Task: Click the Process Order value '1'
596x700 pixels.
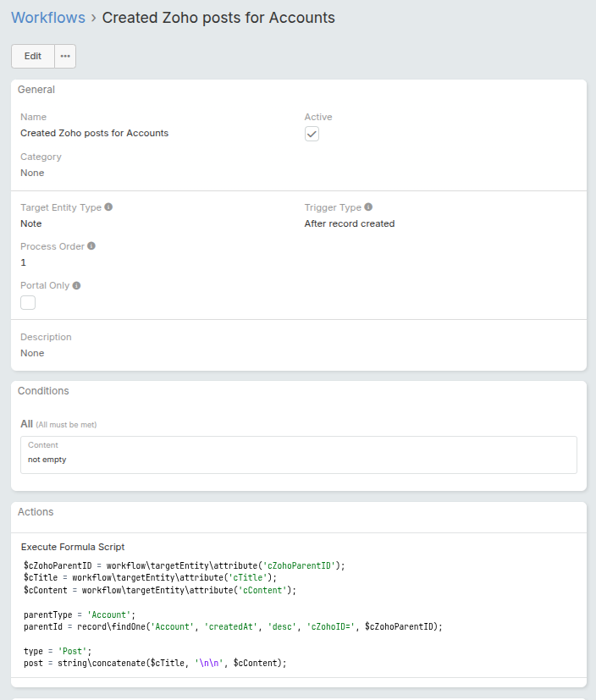Action: (x=23, y=262)
